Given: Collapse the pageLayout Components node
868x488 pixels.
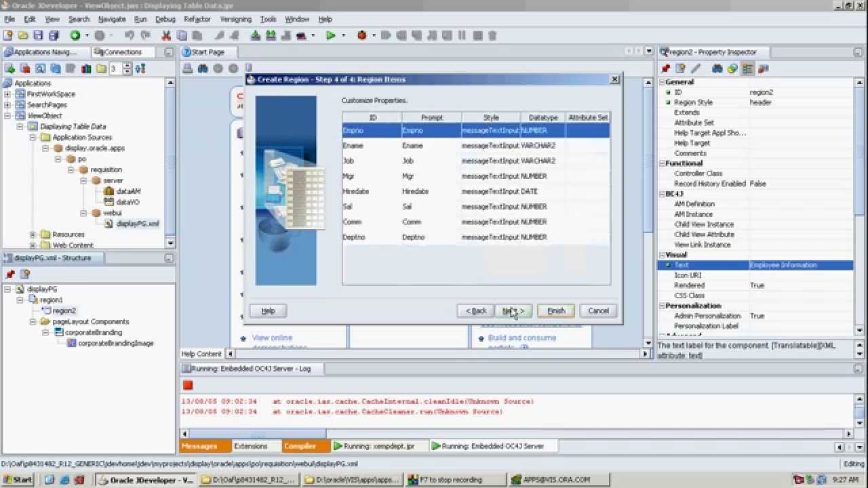Looking at the screenshot, I should (33, 321).
